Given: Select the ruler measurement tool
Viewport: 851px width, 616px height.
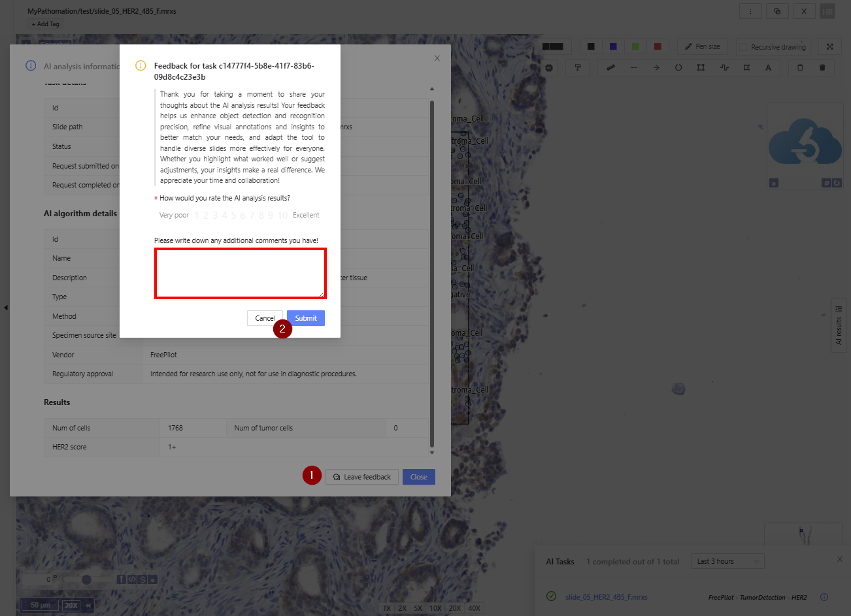Looking at the screenshot, I should (x=610, y=67).
